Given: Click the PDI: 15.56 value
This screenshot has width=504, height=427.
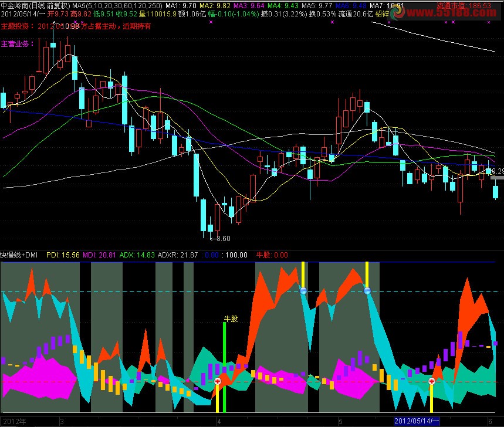Looking at the screenshot, I should [63, 255].
